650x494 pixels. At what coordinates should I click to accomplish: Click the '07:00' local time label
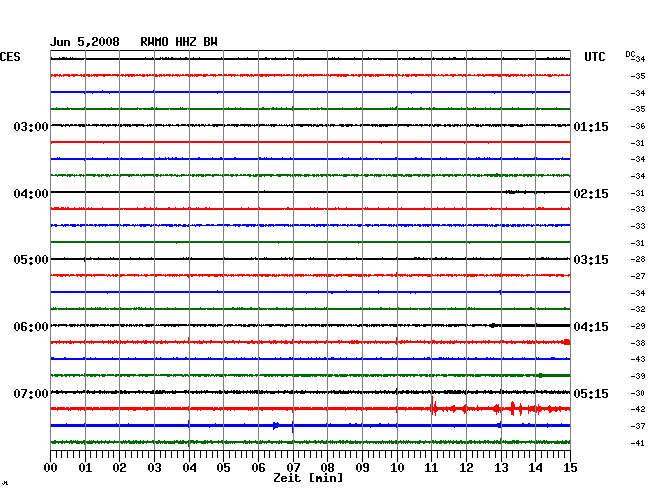31,393
